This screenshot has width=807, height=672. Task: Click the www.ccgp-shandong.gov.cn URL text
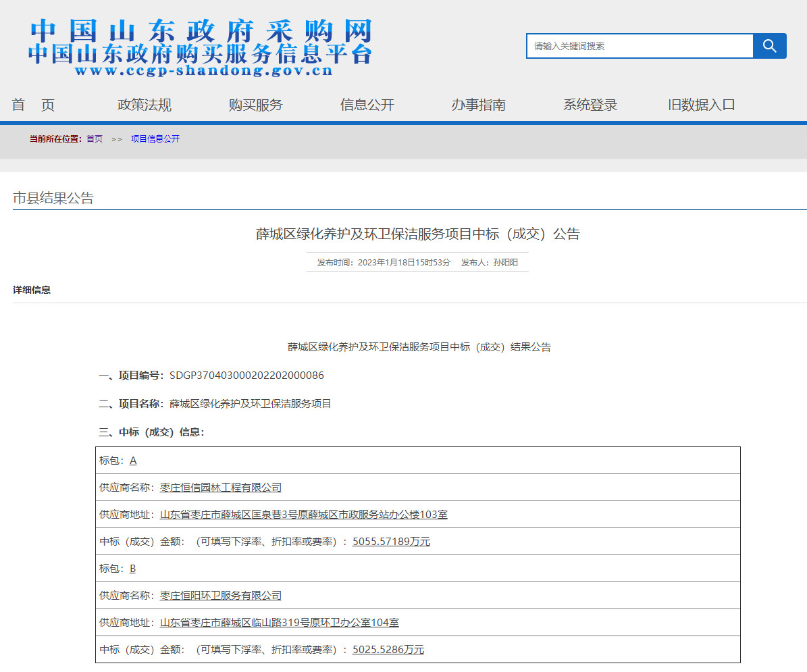tap(204, 71)
